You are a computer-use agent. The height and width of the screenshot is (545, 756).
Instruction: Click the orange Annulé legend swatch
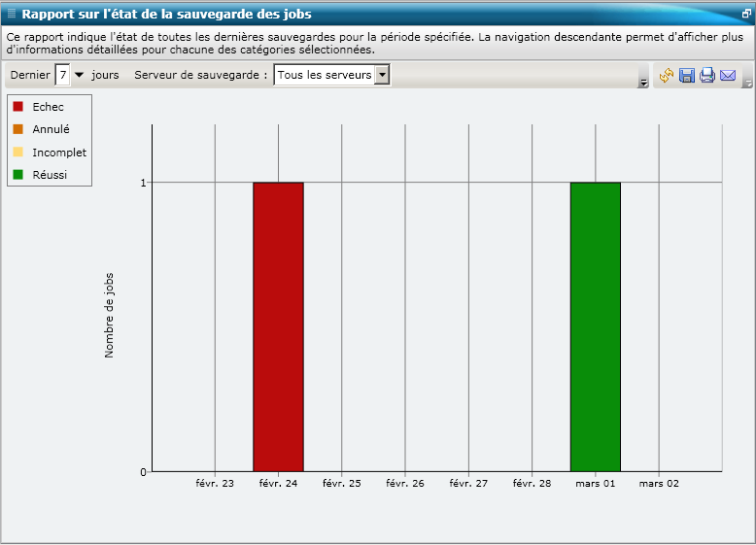pos(18,129)
